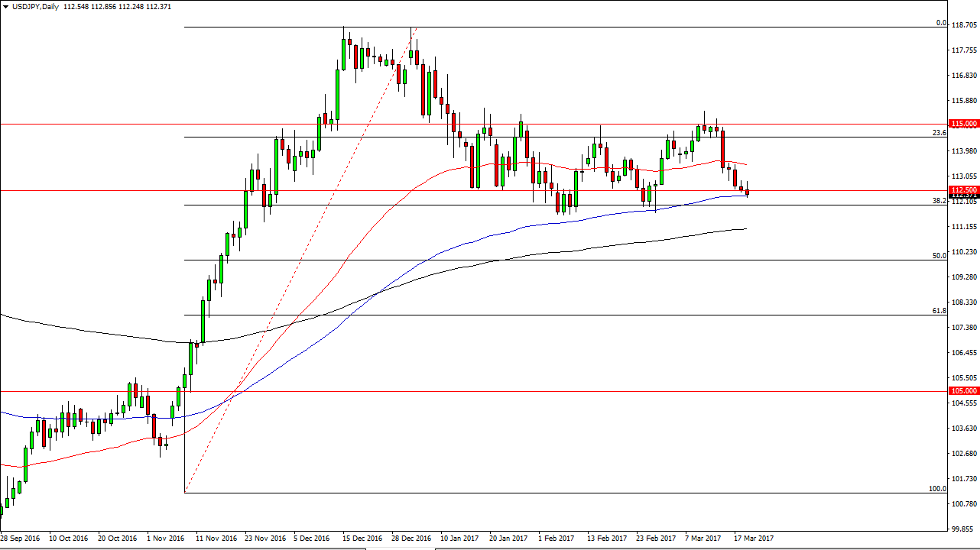Click the 0.0 Fibonacci level label
Viewport: 980px width, 550px height.
point(942,23)
